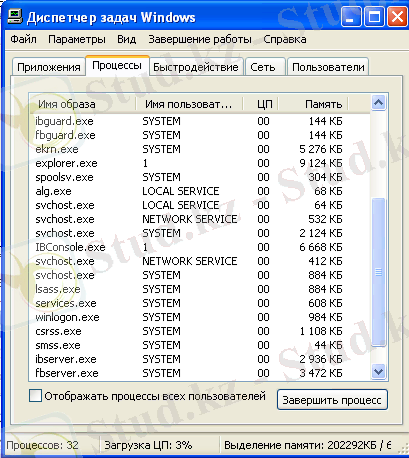This screenshot has height=458, width=409.
Task: Switch to the Быстродействие tab
Action: (196, 67)
